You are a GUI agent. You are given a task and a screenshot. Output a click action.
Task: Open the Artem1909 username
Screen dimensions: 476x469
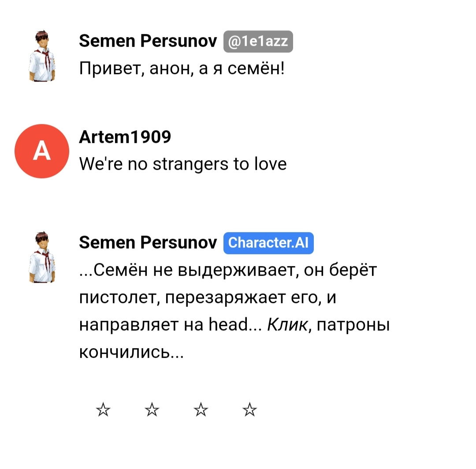point(125,137)
